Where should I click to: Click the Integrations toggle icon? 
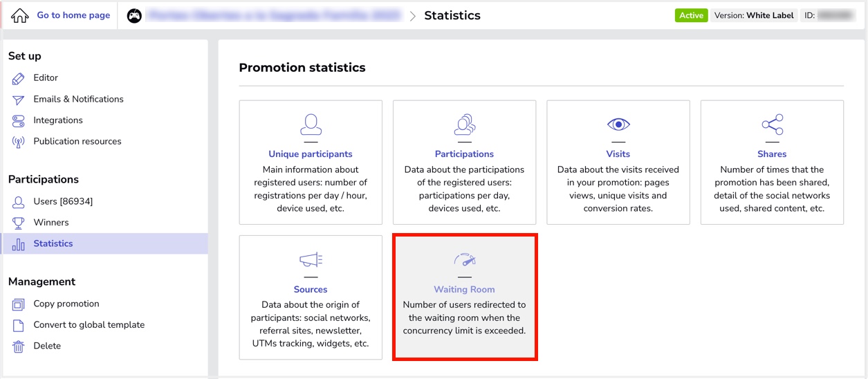(x=19, y=121)
